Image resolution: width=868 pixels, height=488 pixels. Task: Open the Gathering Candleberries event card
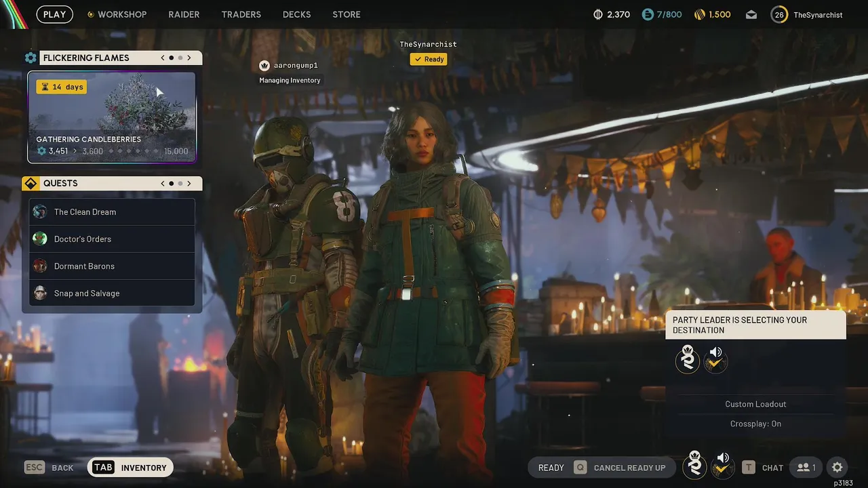click(x=112, y=117)
